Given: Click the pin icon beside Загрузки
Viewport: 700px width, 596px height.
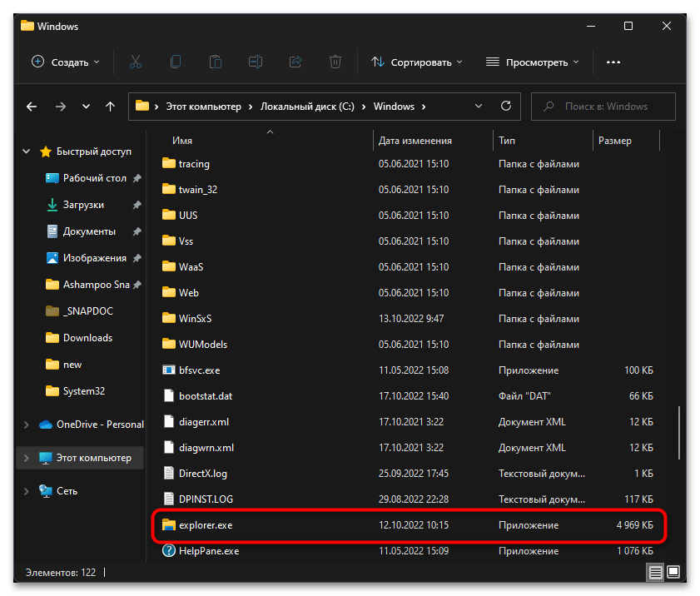Looking at the screenshot, I should (x=137, y=205).
